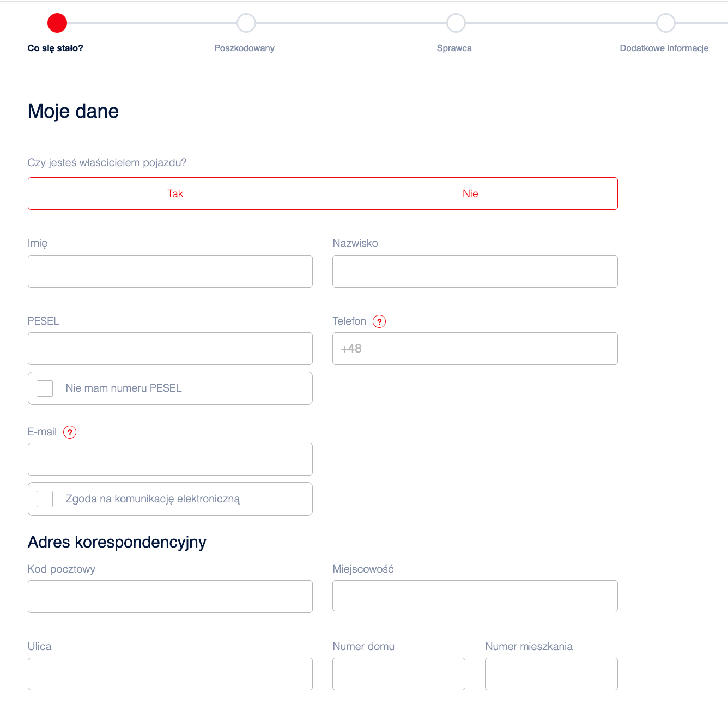Focus the Ulica input field
The image size is (728, 717).
(x=170, y=674)
